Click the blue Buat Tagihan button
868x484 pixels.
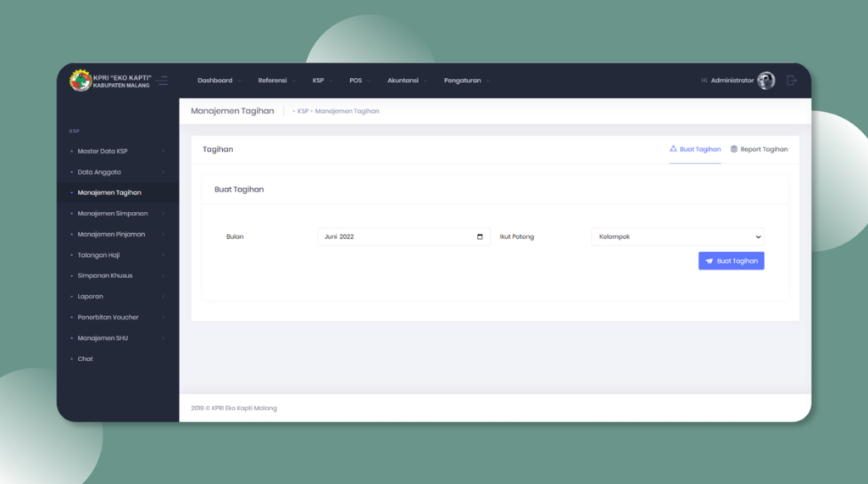tap(732, 261)
